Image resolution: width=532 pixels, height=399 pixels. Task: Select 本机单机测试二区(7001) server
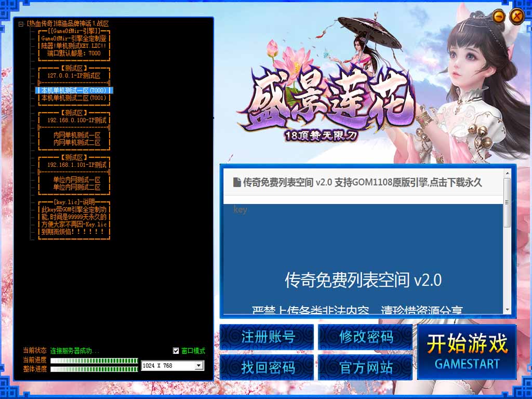click(x=74, y=98)
